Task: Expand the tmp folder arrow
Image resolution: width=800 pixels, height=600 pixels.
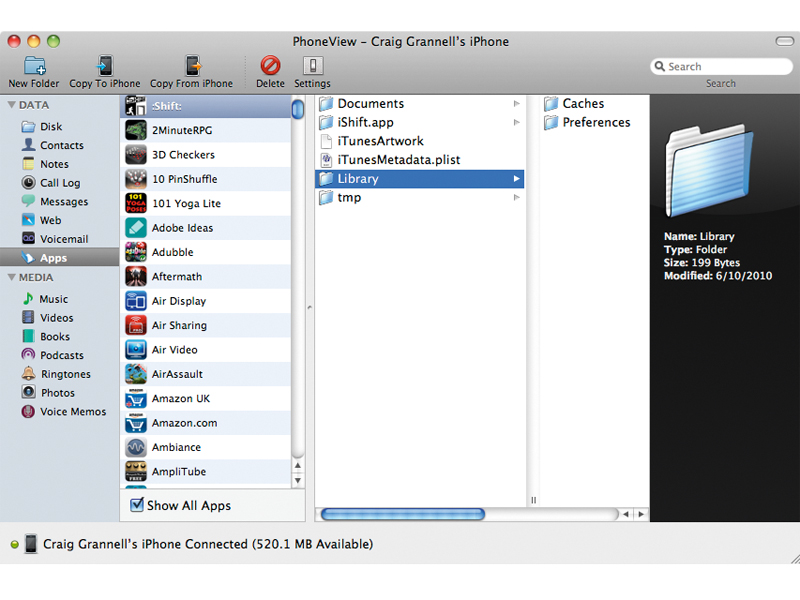Action: pyautogui.click(x=516, y=197)
